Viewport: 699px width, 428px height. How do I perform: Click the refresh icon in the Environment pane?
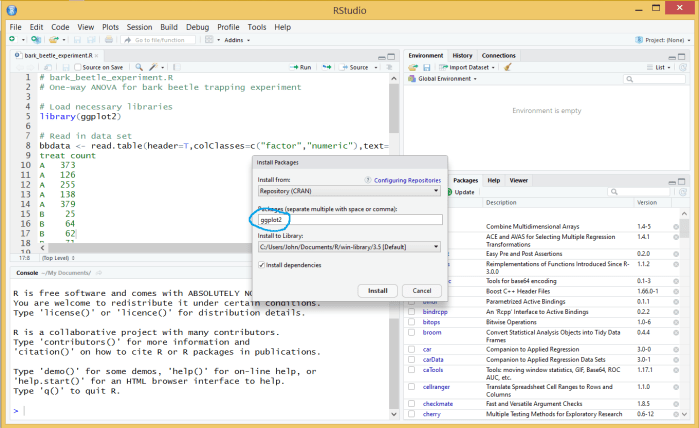[x=683, y=67]
